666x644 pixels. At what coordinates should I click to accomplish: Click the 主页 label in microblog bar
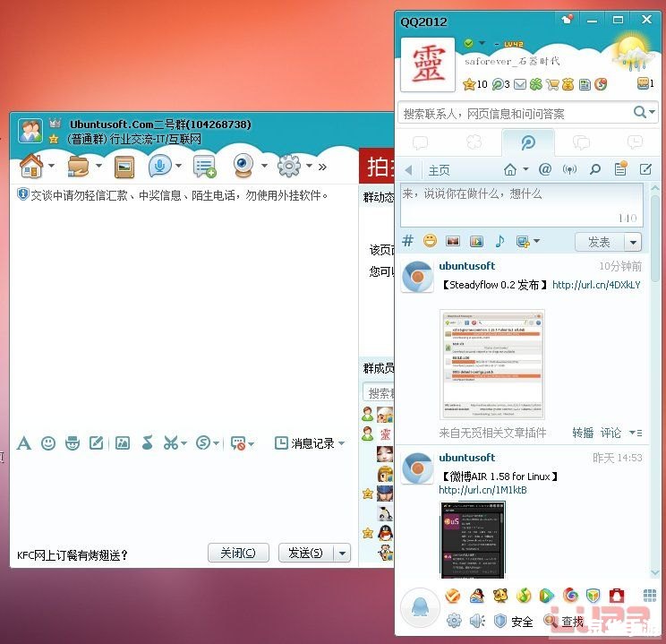point(439,170)
